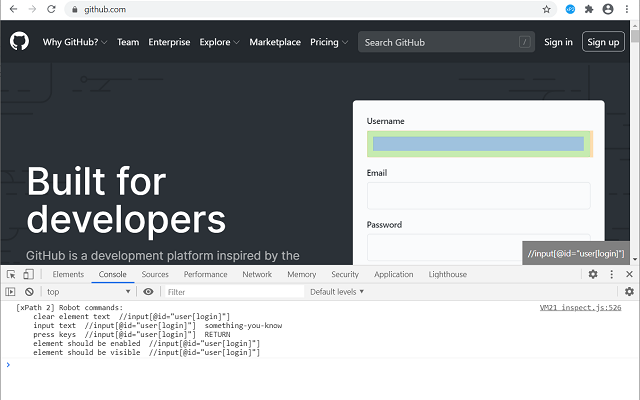640x400 pixels.
Task: Open the Security tab
Action: tap(345, 274)
